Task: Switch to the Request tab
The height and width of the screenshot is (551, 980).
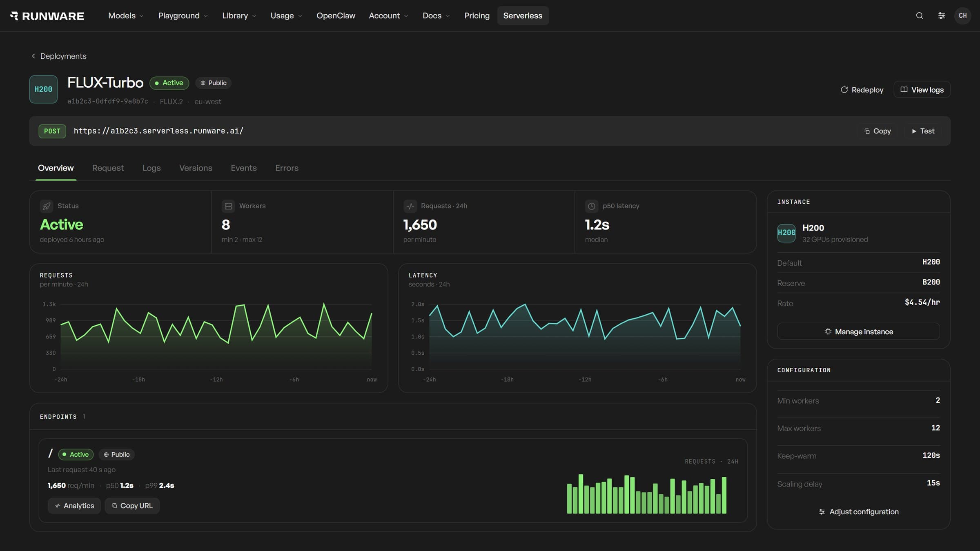Action: pyautogui.click(x=108, y=168)
